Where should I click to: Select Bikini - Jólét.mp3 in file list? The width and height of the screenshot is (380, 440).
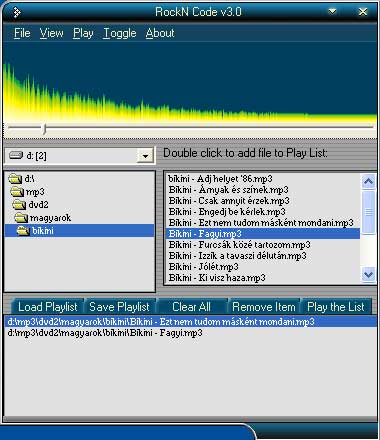[x=204, y=267]
